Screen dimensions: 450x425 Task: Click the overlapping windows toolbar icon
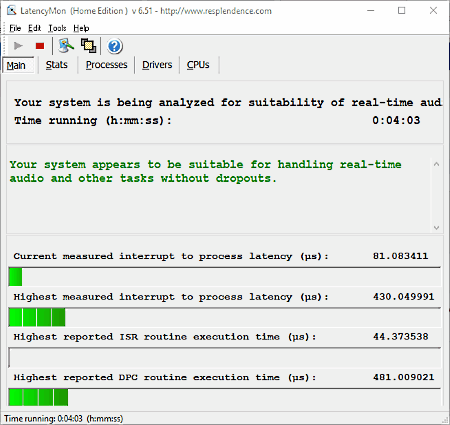(x=88, y=46)
